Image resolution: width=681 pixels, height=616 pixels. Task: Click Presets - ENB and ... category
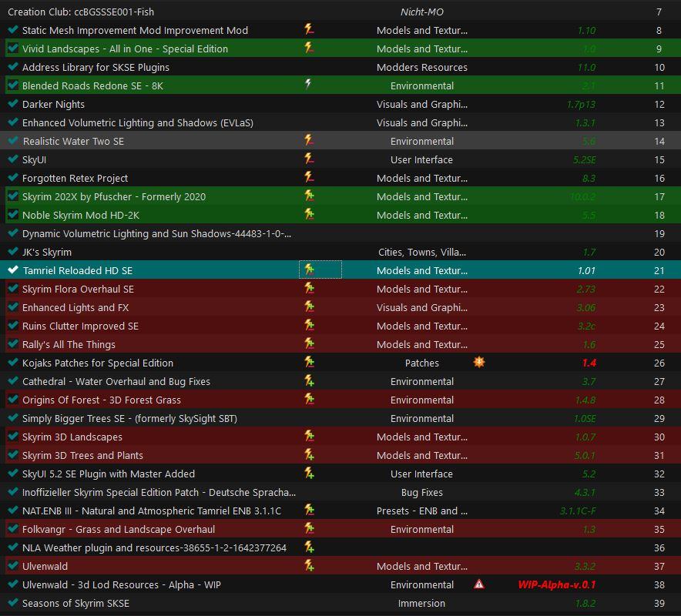click(x=422, y=511)
